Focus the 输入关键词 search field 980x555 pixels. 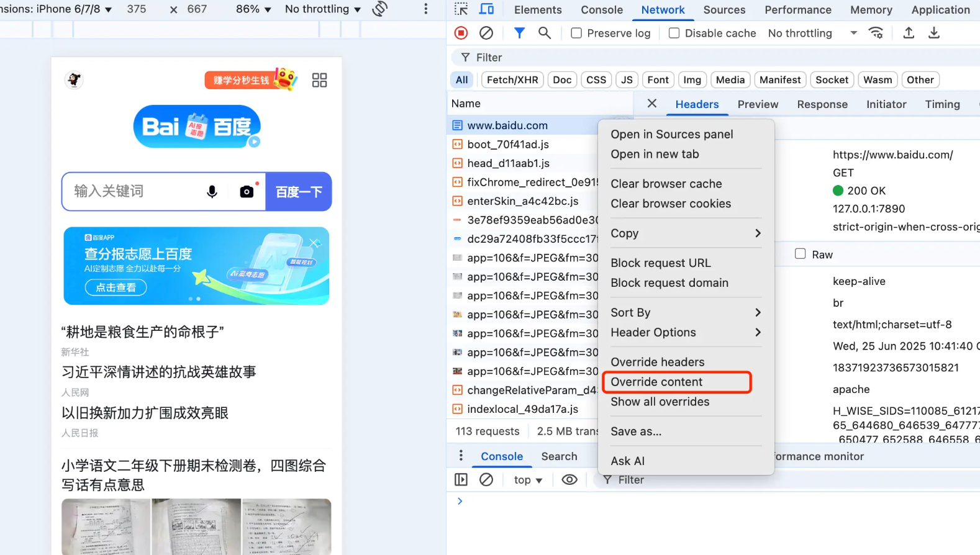click(134, 191)
